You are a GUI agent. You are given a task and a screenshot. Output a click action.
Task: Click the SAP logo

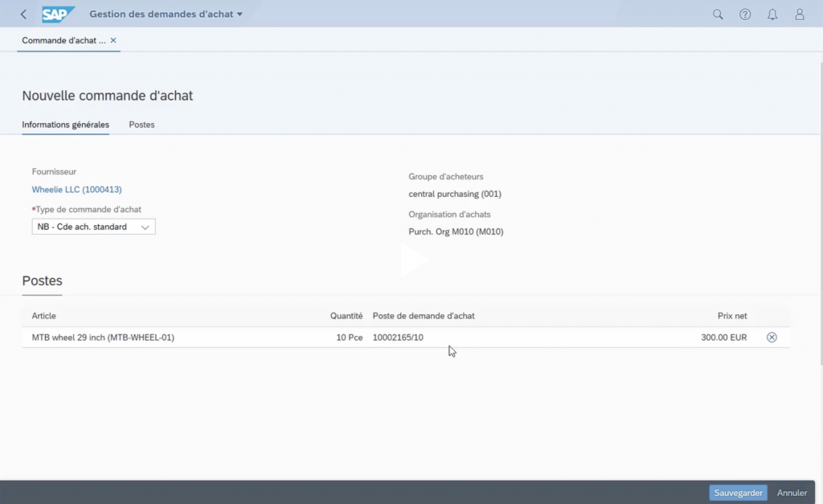(x=59, y=14)
